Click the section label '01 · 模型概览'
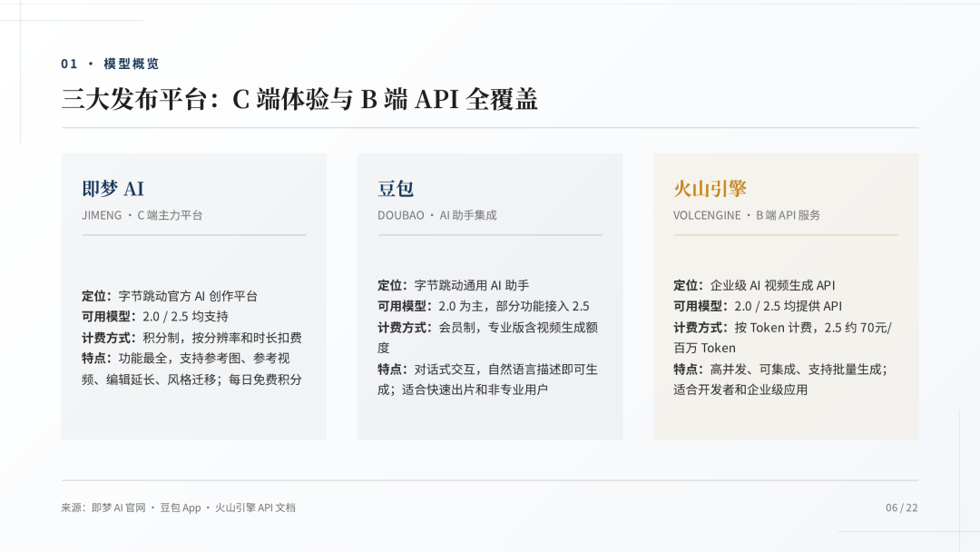This screenshot has height=552, width=980. (x=110, y=64)
